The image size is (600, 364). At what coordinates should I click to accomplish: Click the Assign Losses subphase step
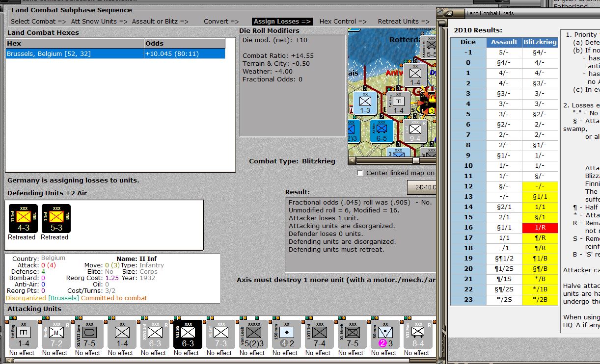[282, 22]
